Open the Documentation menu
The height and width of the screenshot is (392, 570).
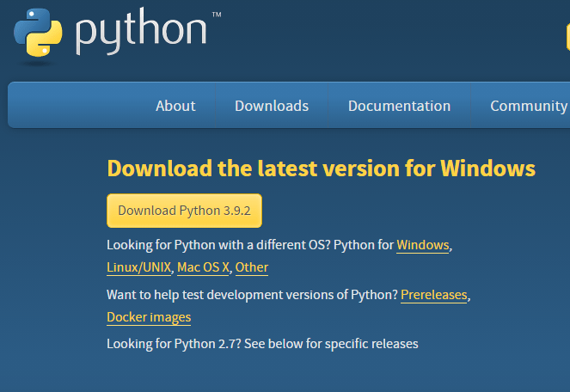tap(399, 106)
